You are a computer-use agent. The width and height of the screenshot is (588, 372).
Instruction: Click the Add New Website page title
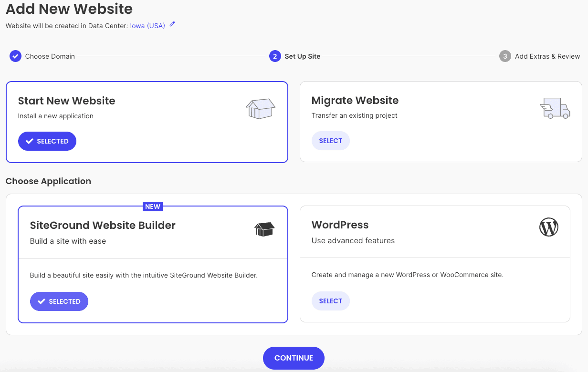coord(69,9)
